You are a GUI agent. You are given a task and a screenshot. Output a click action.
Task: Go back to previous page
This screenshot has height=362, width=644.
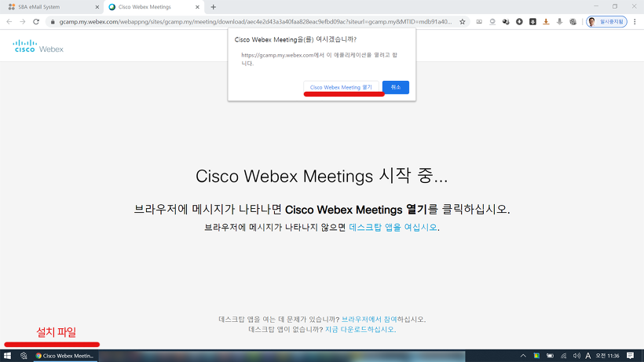point(9,22)
